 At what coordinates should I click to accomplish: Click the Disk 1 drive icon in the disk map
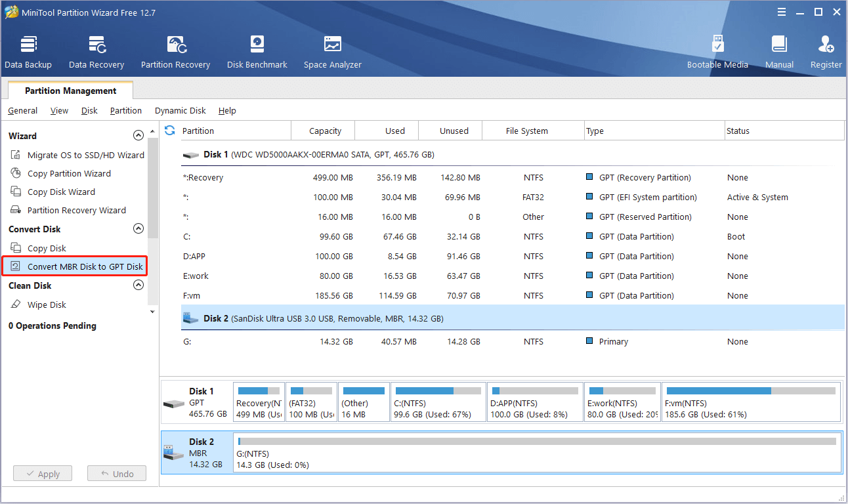pyautogui.click(x=173, y=403)
